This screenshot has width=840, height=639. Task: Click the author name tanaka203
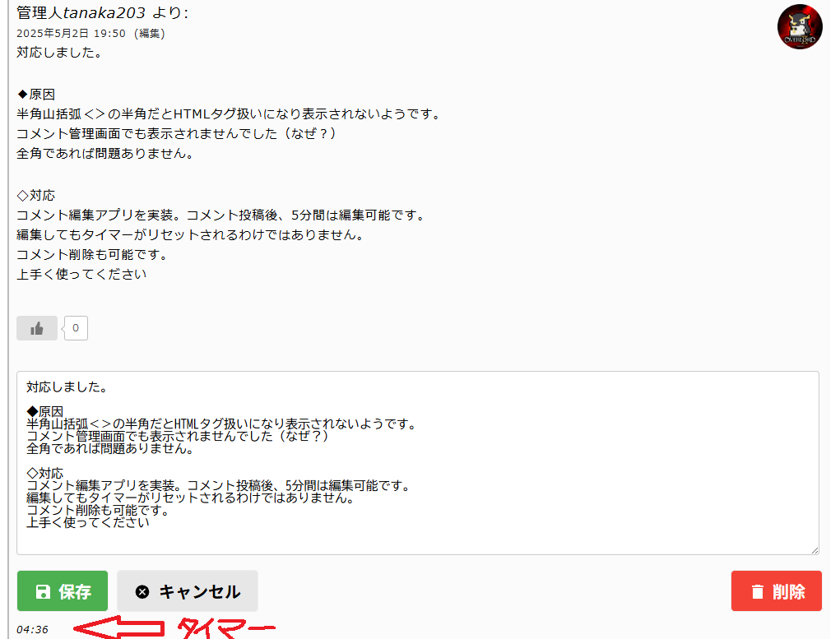(x=104, y=13)
